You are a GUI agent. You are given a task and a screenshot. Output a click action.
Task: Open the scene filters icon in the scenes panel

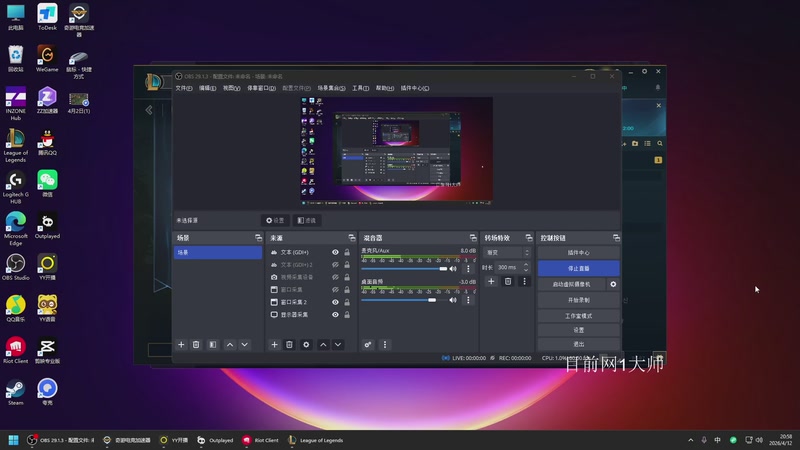point(212,344)
